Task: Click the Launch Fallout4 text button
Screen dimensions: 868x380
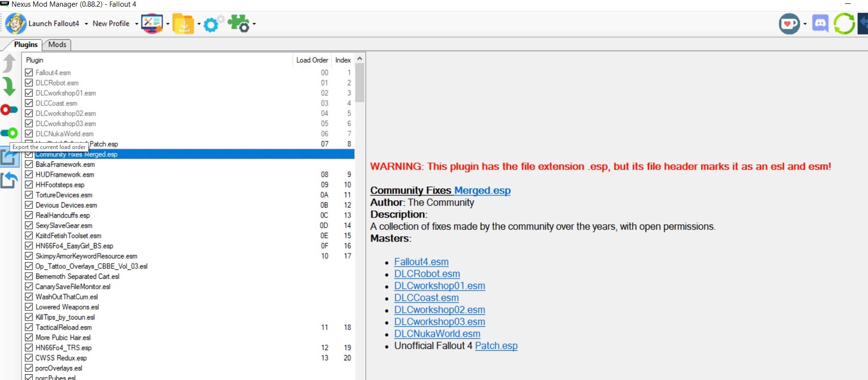Action: 54,23
